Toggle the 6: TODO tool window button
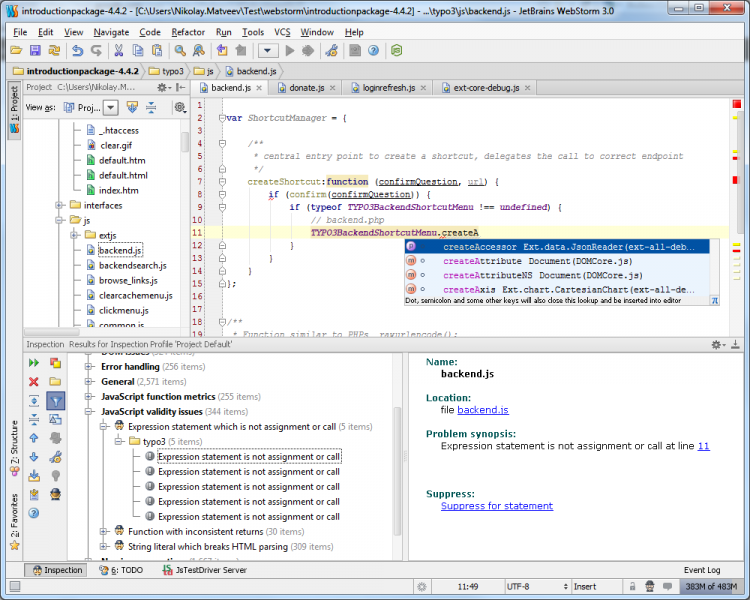The height and width of the screenshot is (600, 750). click(x=121, y=570)
